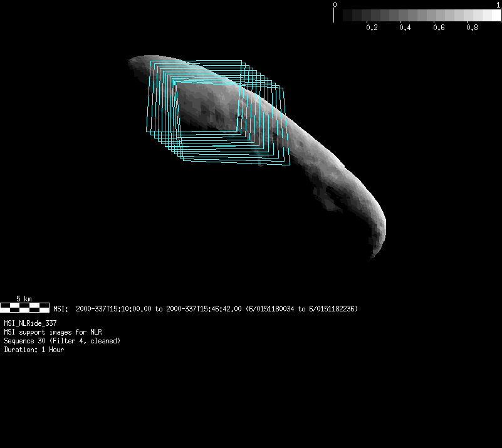Click the 1 label above the colorbar
The width and height of the screenshot is (502, 448).
498,4
